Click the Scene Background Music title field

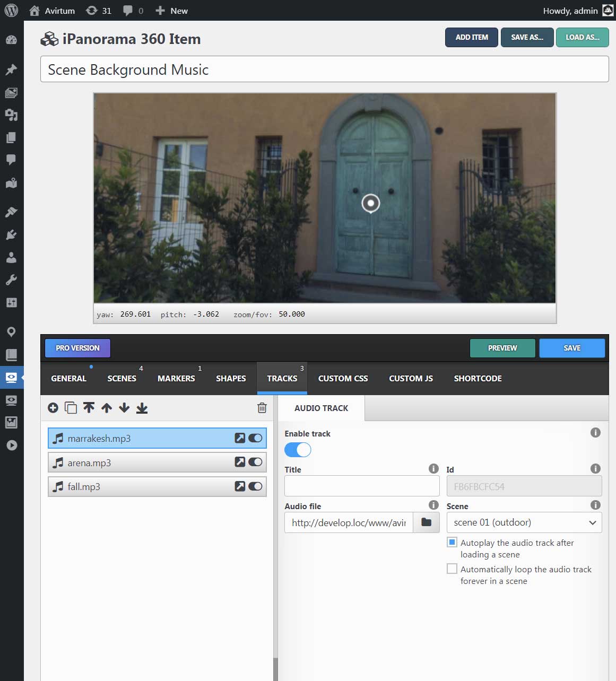pos(324,69)
